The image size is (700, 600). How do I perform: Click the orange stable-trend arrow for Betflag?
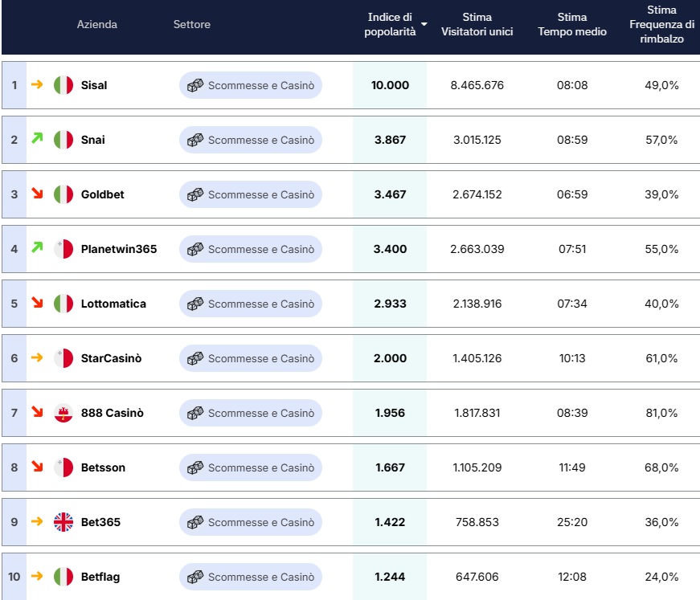coord(37,576)
